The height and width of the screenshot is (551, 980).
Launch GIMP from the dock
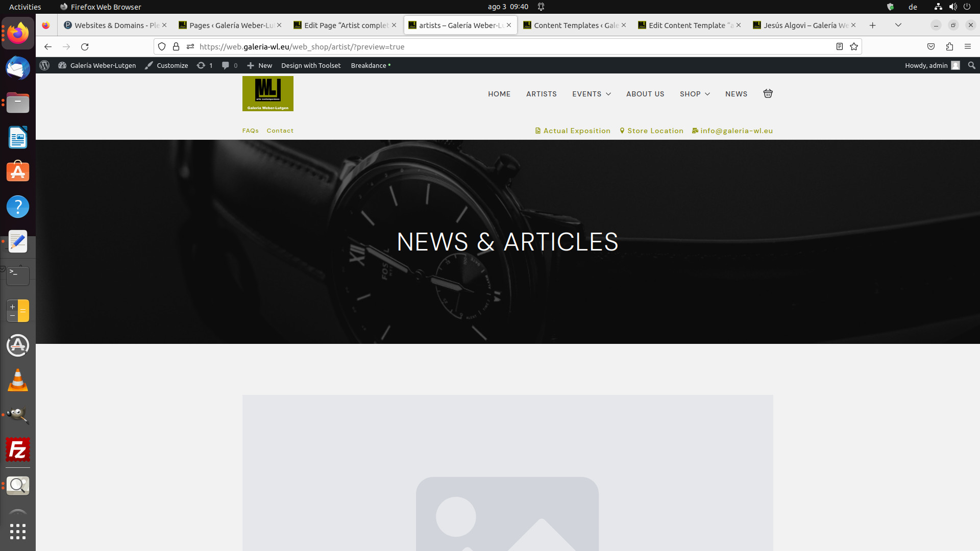[x=18, y=415]
